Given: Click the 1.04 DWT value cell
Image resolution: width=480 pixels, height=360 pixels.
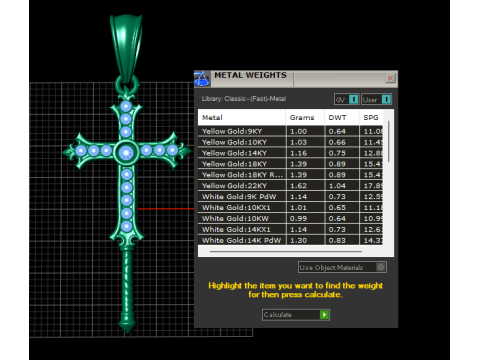Looking at the screenshot, I should 342,186.
